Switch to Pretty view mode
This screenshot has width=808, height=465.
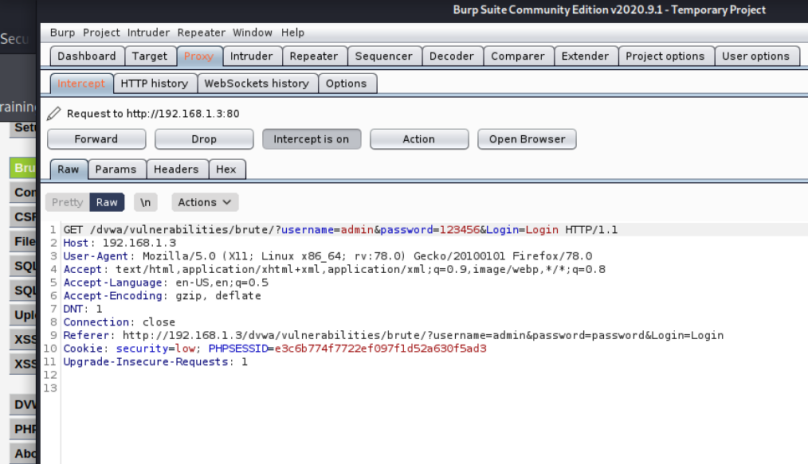67,202
